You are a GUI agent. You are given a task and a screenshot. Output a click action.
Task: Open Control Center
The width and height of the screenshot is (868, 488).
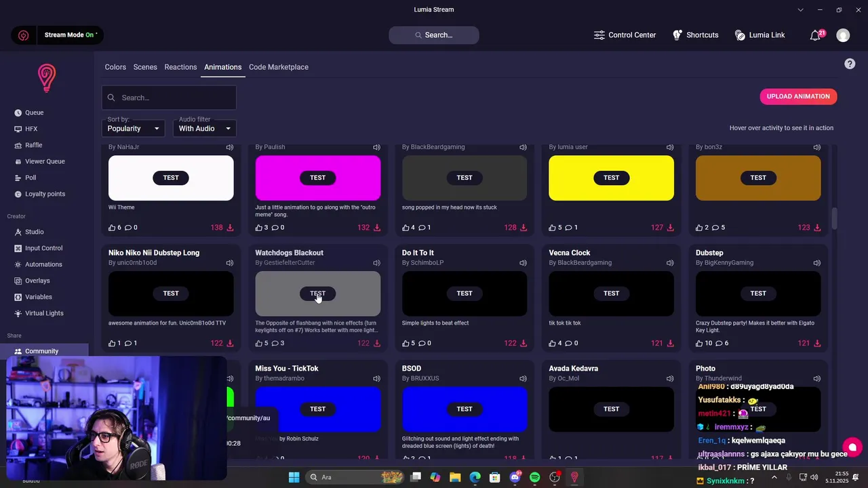pyautogui.click(x=625, y=35)
